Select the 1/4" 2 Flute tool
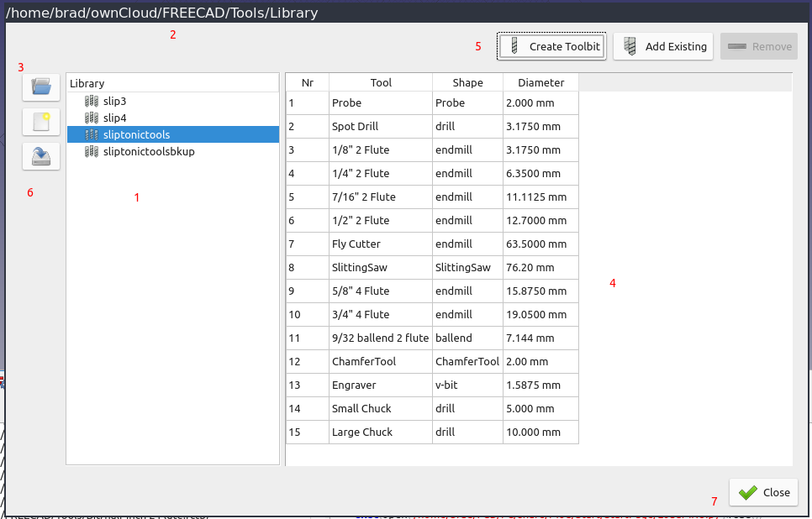The width and height of the screenshot is (812, 519). tap(381, 173)
